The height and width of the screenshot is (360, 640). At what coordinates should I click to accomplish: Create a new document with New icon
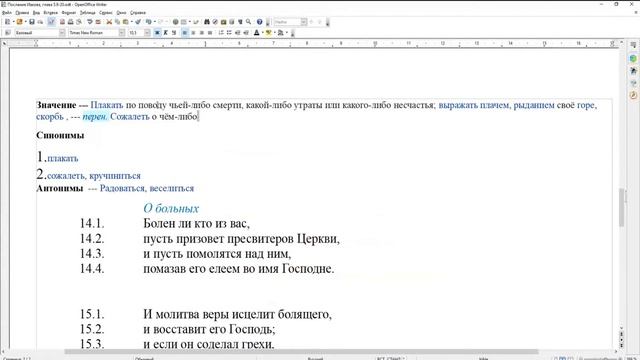[7, 22]
